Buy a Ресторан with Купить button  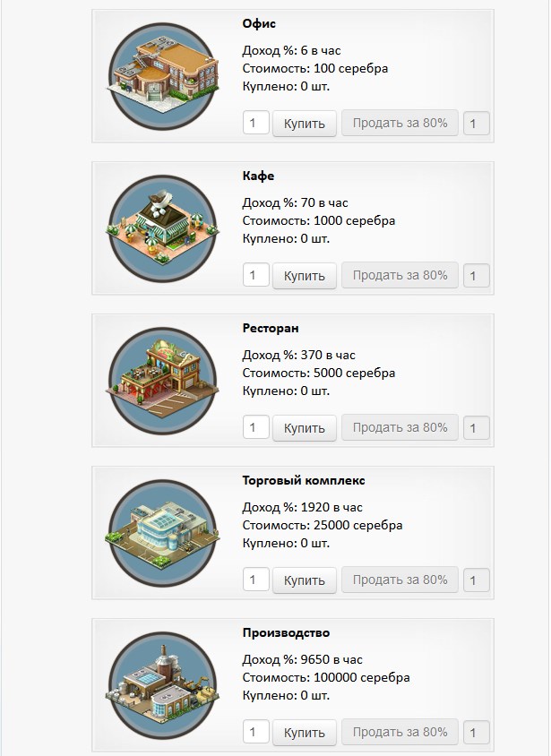tap(305, 428)
